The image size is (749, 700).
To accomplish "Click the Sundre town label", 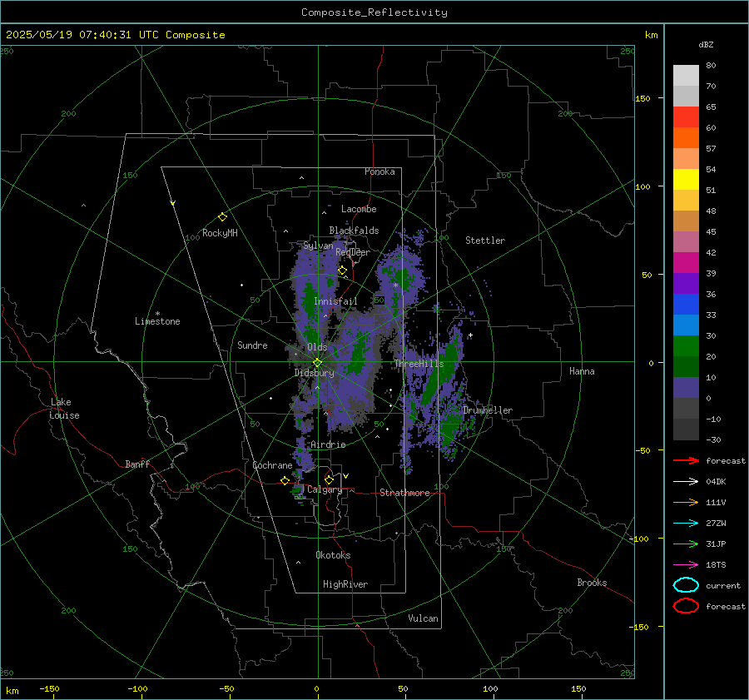I will 252,345.
